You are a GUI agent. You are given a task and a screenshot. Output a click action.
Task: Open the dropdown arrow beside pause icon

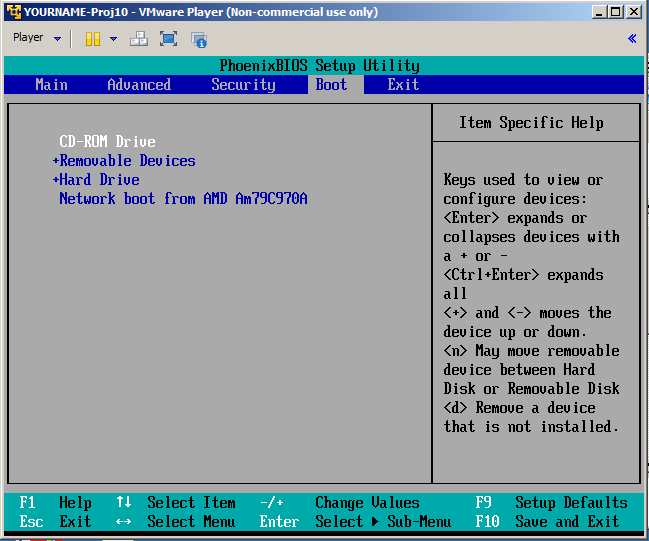[x=113, y=39]
